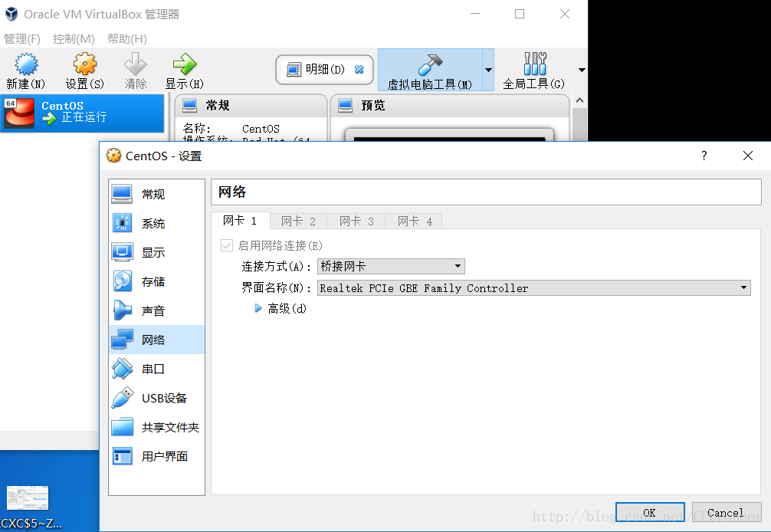The width and height of the screenshot is (771, 532).
Task: Select General (常规) settings category
Action: 156,194
